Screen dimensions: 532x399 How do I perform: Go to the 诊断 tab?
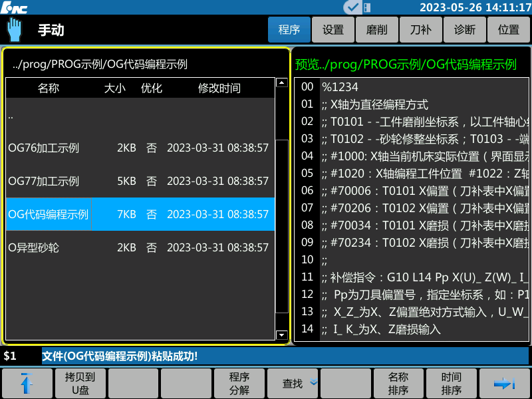click(x=465, y=30)
